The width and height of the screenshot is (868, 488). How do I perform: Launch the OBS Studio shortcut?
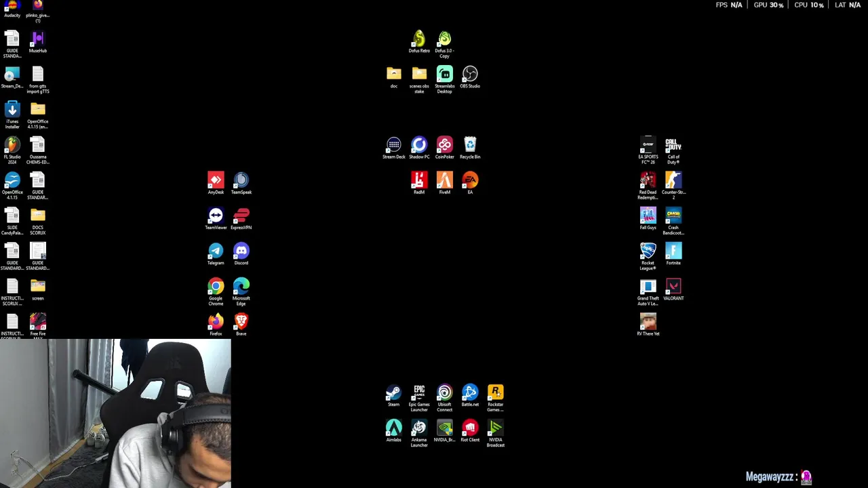tap(470, 77)
